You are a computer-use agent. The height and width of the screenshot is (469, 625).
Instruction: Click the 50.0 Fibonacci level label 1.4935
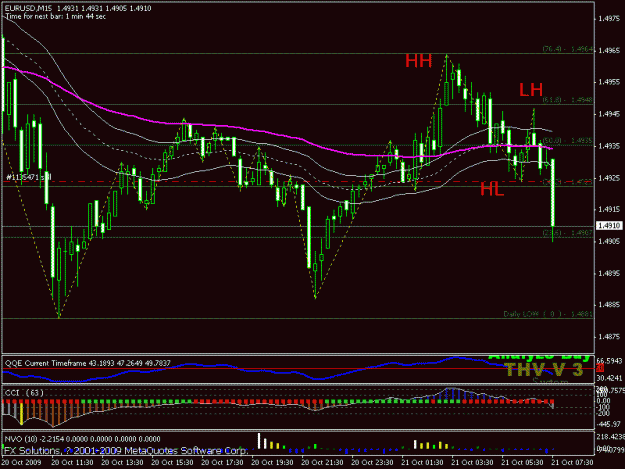coord(568,141)
